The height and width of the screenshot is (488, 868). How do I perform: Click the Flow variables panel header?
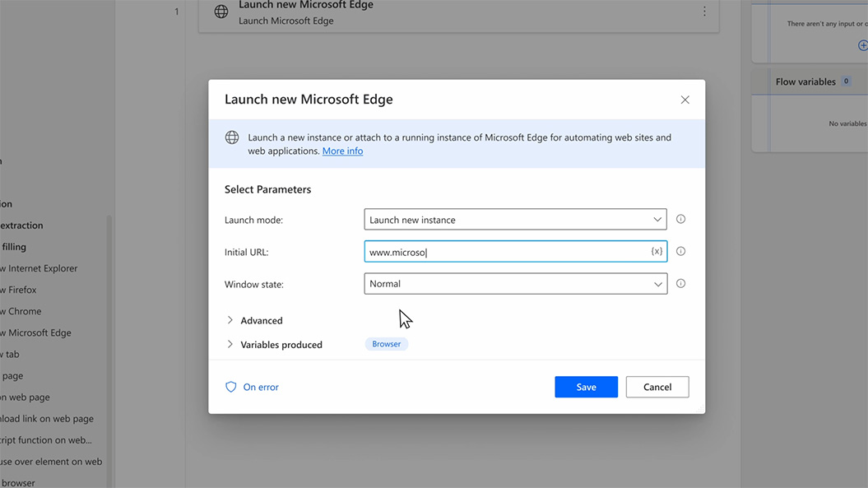tap(810, 81)
